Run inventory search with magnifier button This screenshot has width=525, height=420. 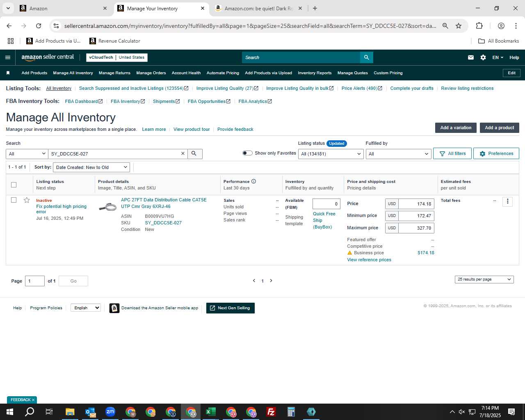click(x=194, y=153)
